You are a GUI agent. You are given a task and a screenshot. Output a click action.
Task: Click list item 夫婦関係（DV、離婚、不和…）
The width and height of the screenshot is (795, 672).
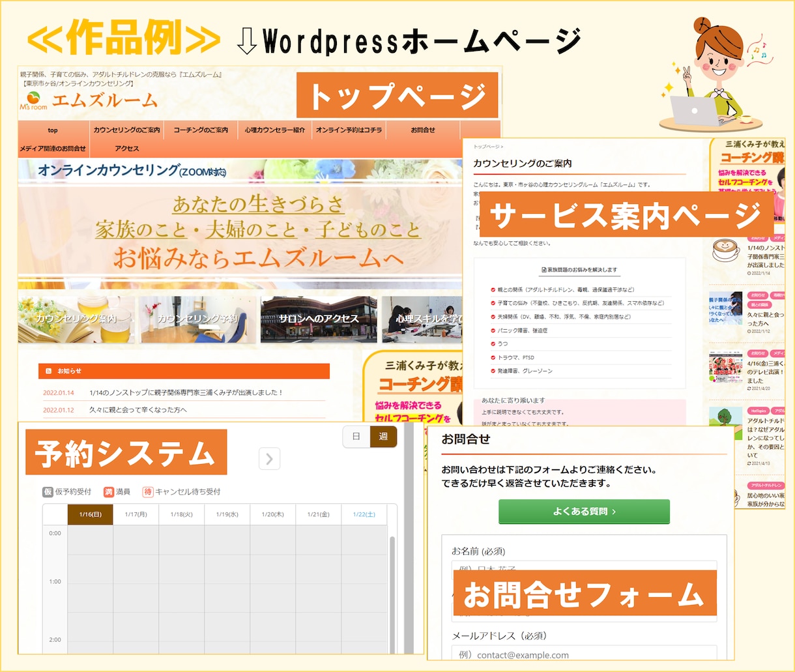(x=564, y=317)
